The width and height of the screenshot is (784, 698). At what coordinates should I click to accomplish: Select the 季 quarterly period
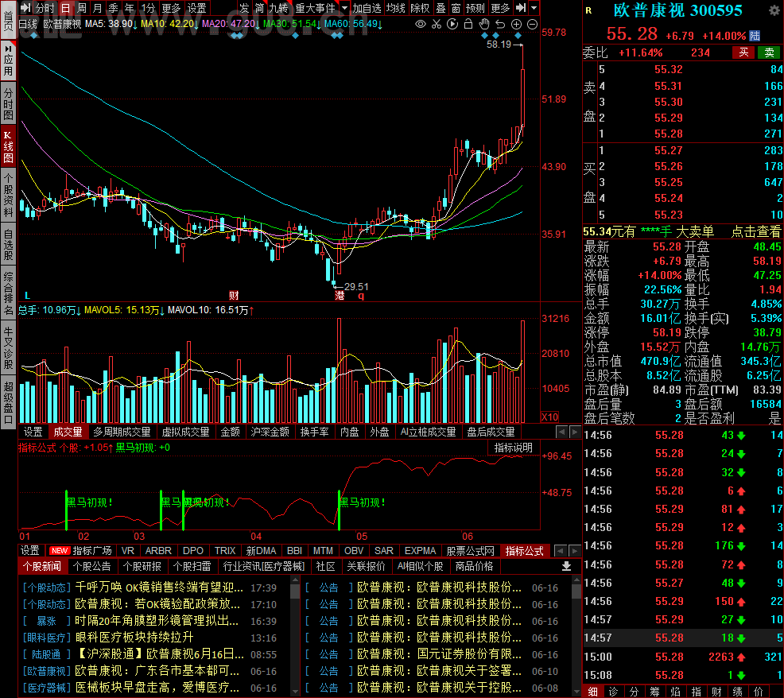coord(114,8)
